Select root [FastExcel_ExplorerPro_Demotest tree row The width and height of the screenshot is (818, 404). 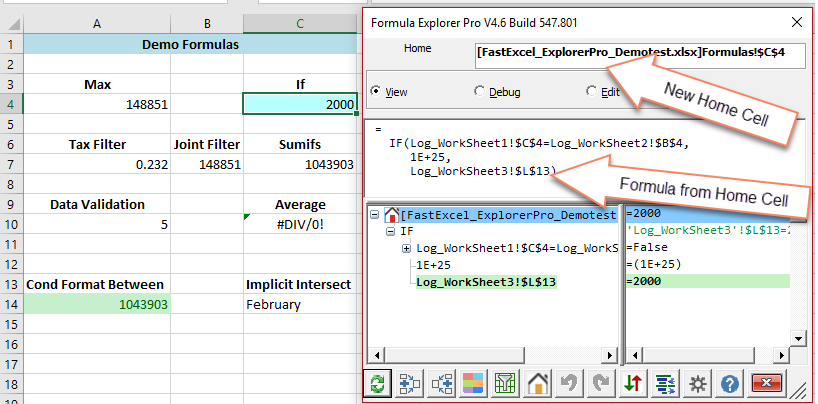(x=509, y=215)
